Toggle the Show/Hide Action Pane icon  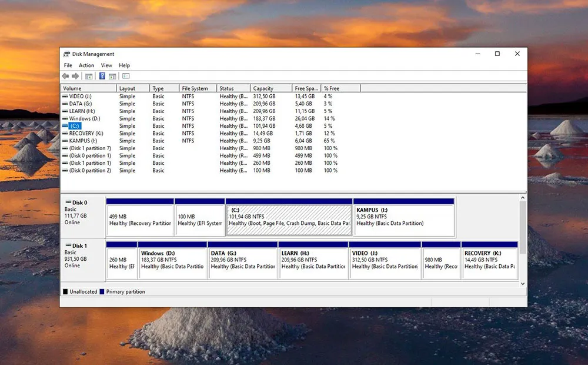[x=112, y=76]
